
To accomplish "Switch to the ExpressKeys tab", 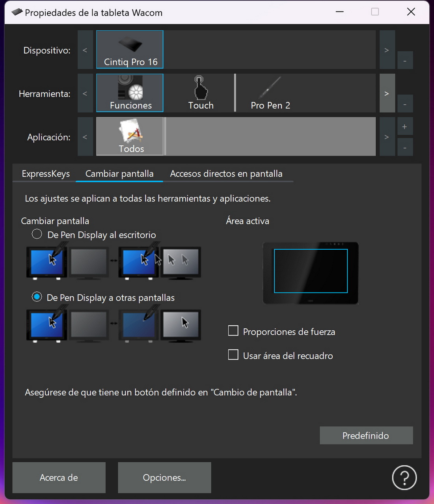I will pos(46,174).
